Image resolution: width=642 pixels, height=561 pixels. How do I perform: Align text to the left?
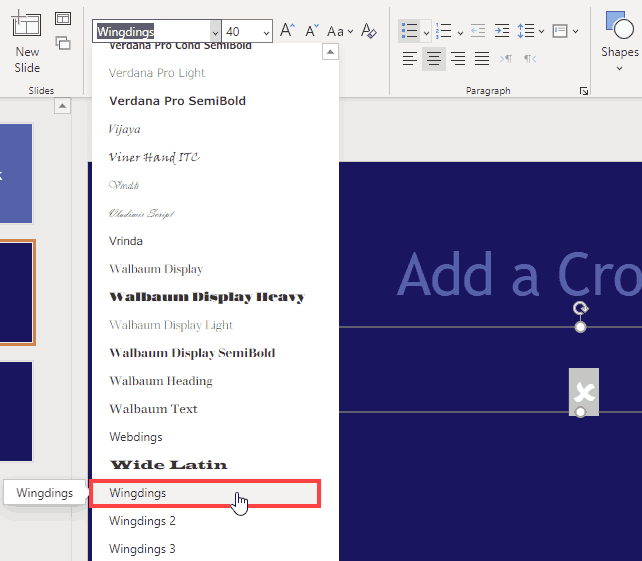point(409,59)
